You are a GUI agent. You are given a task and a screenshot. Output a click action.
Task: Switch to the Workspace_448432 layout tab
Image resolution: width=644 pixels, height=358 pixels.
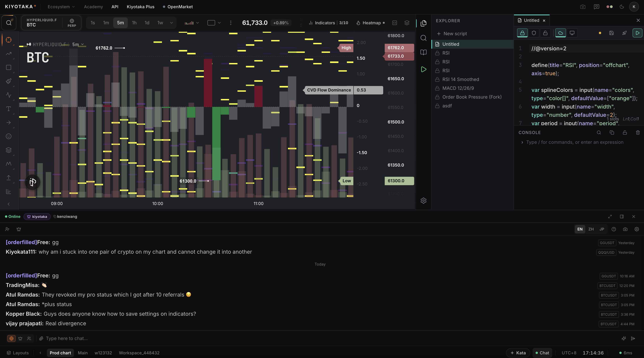point(139,352)
